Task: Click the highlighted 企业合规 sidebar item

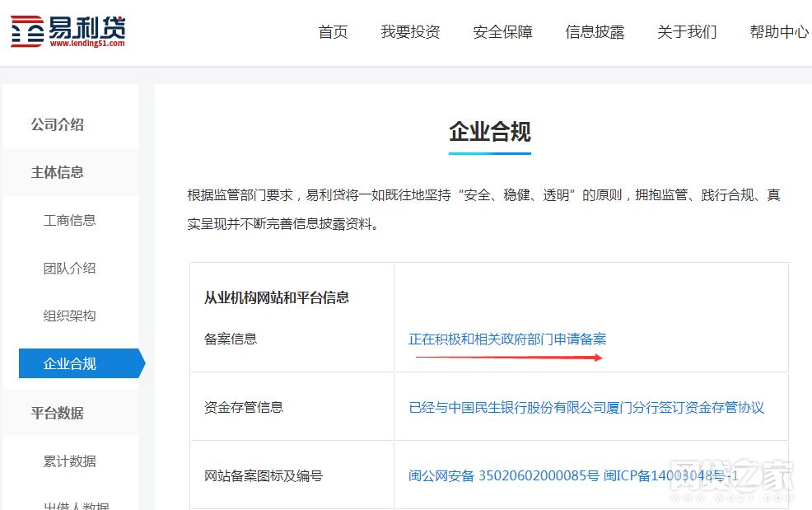Action: click(x=69, y=363)
